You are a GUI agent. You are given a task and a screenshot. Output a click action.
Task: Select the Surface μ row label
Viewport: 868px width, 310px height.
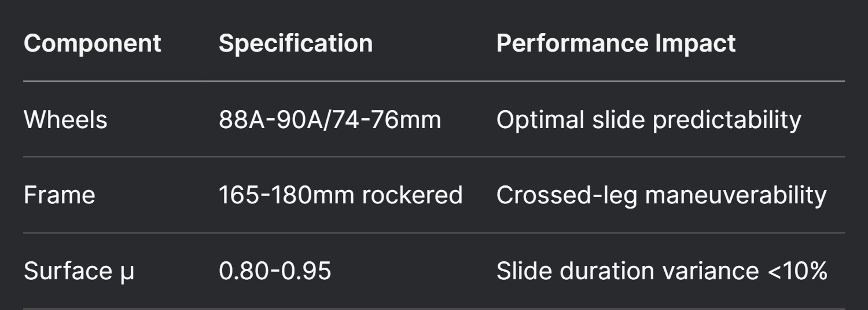pos(79,271)
